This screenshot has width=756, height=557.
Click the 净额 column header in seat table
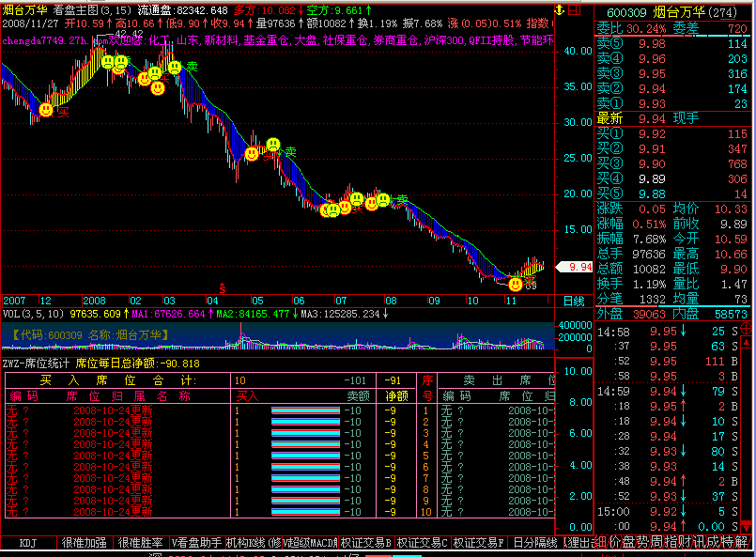[396, 396]
